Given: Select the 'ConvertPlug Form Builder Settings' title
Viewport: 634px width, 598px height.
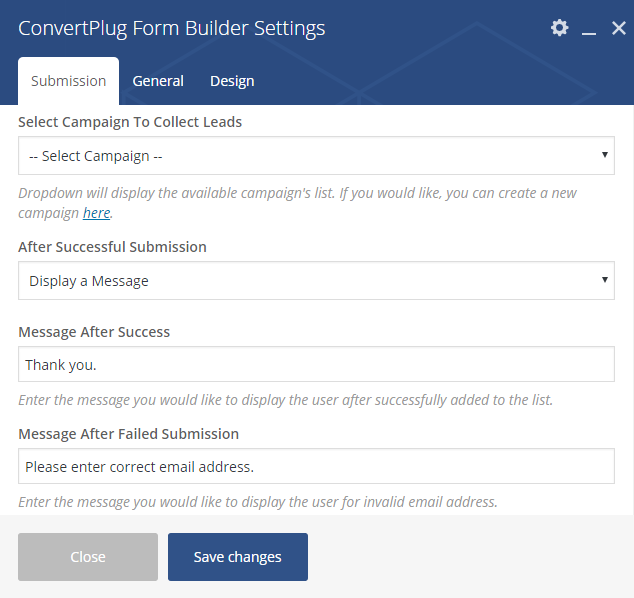Looking at the screenshot, I should (x=171, y=28).
